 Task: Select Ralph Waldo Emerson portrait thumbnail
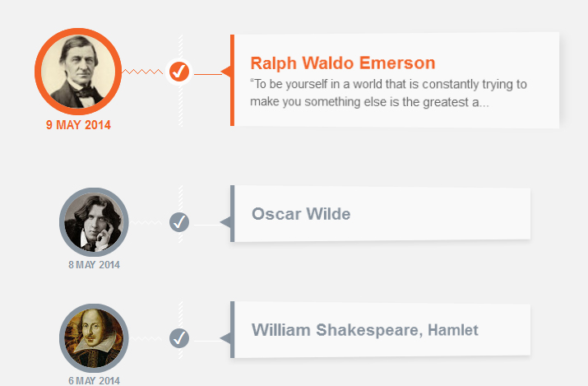click(78, 72)
